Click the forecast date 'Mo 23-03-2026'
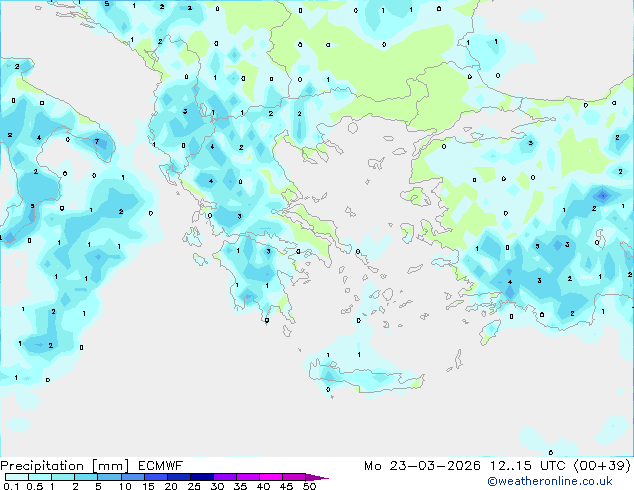This screenshot has width=634, height=490. (x=423, y=466)
